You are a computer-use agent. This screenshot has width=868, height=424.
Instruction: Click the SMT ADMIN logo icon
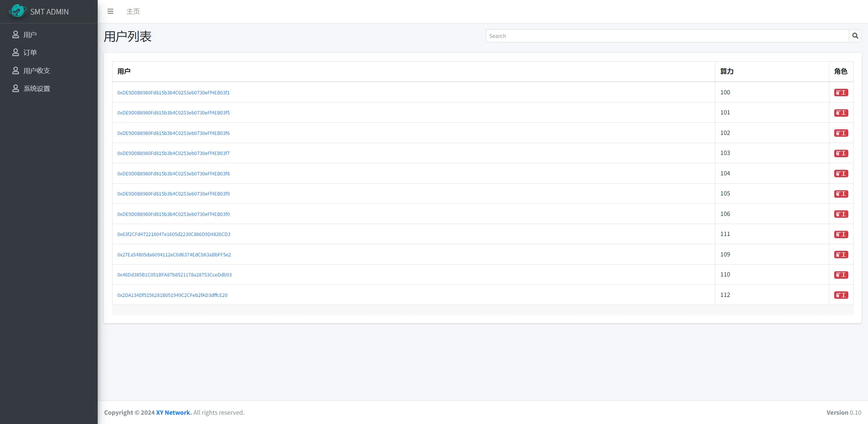click(x=17, y=11)
